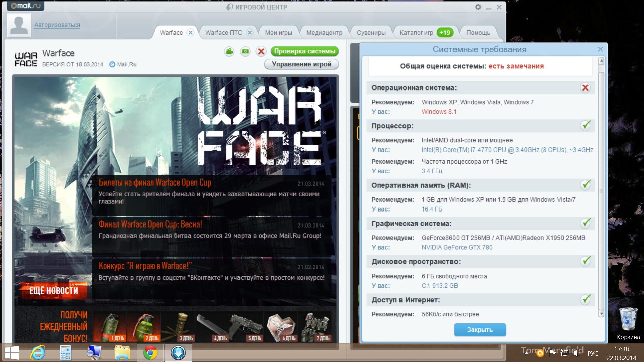Image resolution: width=644 pixels, height=362 pixels.
Task: Click the Авторизоваться link
Action: coord(57,25)
